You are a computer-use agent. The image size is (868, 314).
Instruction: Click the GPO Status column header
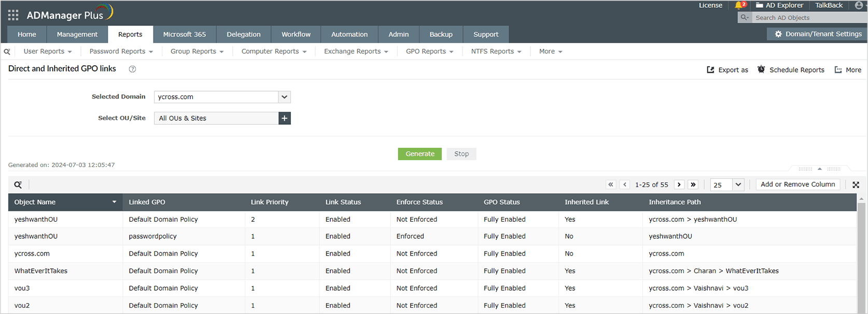[501, 202]
